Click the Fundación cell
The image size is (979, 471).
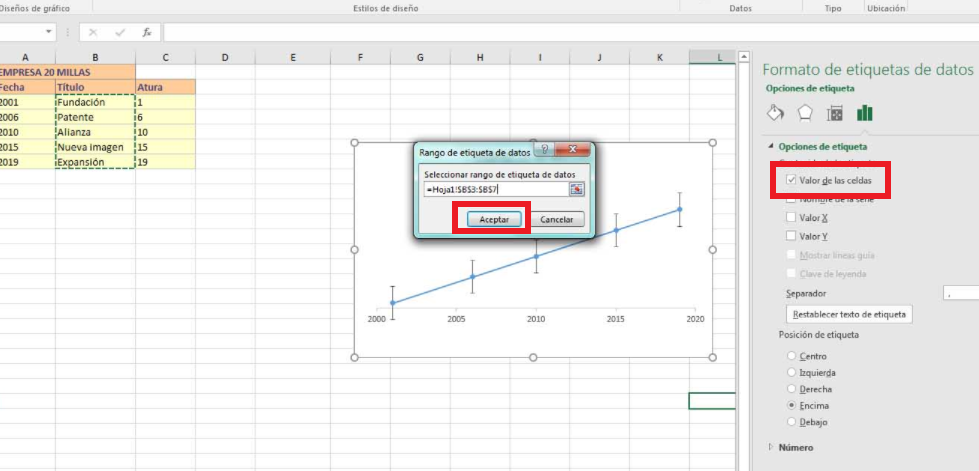[95, 102]
